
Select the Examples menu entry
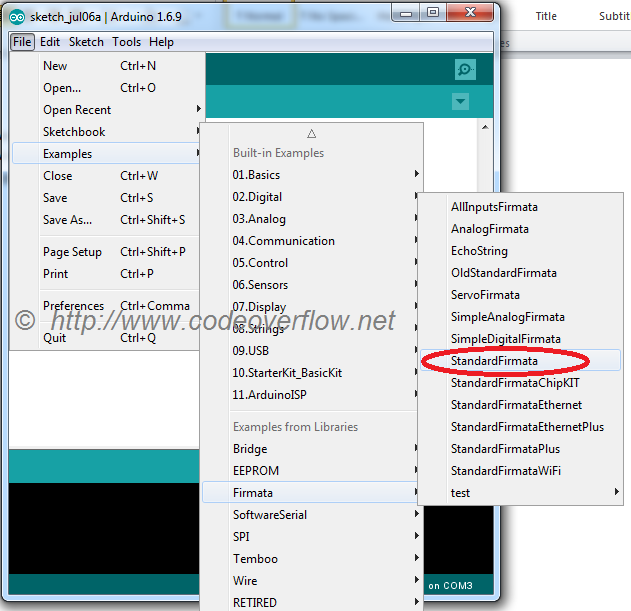(x=106, y=153)
